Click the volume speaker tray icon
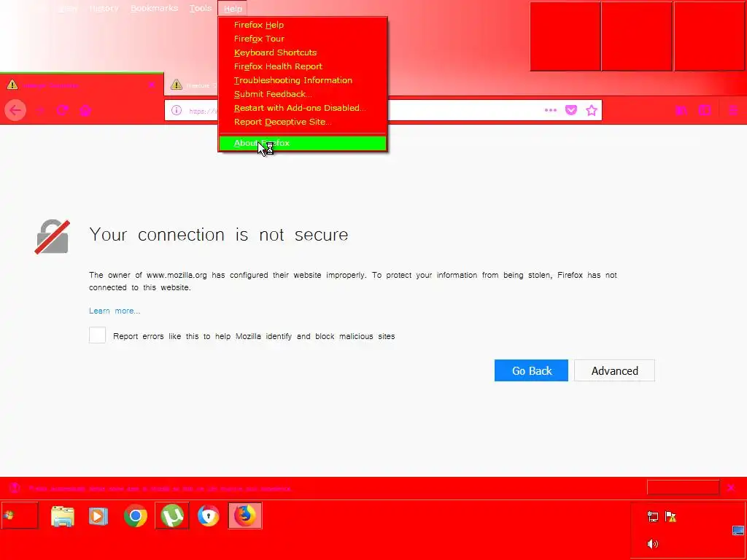Image resolution: width=747 pixels, height=560 pixels. point(653,543)
